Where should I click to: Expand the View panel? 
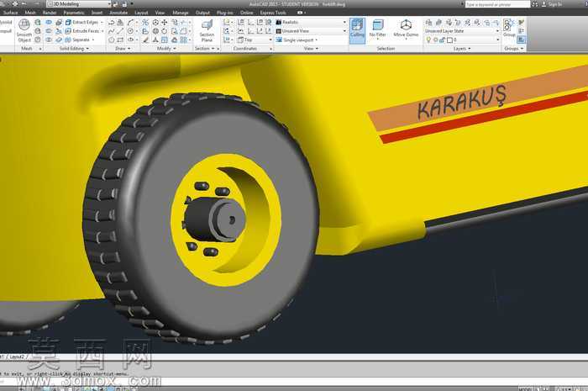pyautogui.click(x=311, y=49)
